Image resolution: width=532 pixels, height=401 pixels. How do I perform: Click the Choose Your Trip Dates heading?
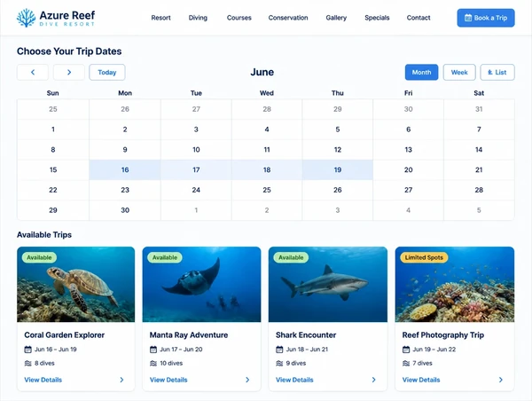tap(69, 51)
